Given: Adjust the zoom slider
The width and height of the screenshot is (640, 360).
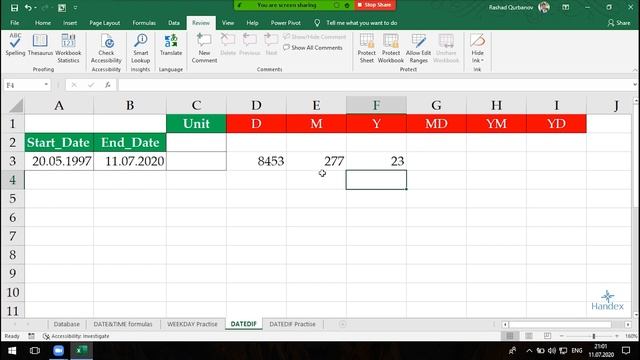Looking at the screenshot, I should click(593, 336).
